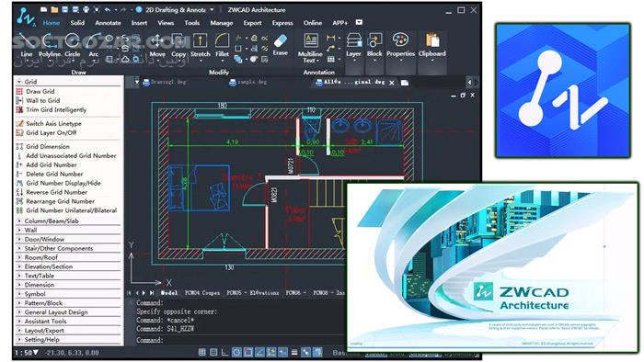The width and height of the screenshot is (644, 362).
Task: Click Draw Grid in side panel
Action: 40,92
